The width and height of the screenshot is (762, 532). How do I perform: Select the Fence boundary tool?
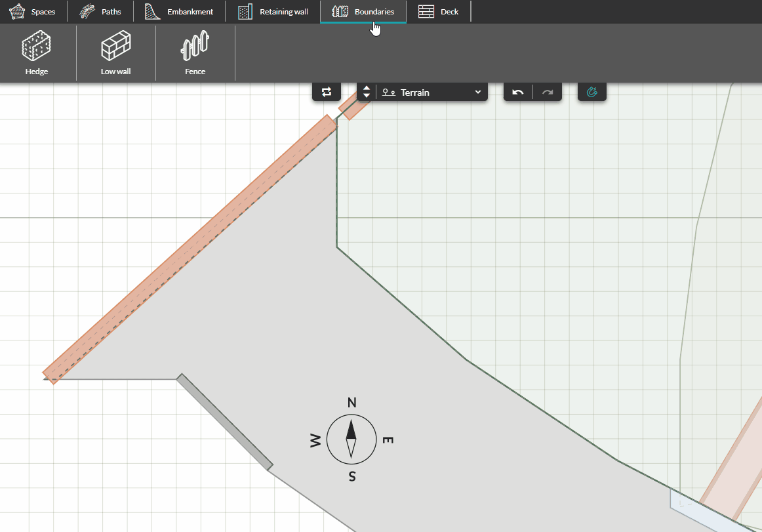click(195, 52)
